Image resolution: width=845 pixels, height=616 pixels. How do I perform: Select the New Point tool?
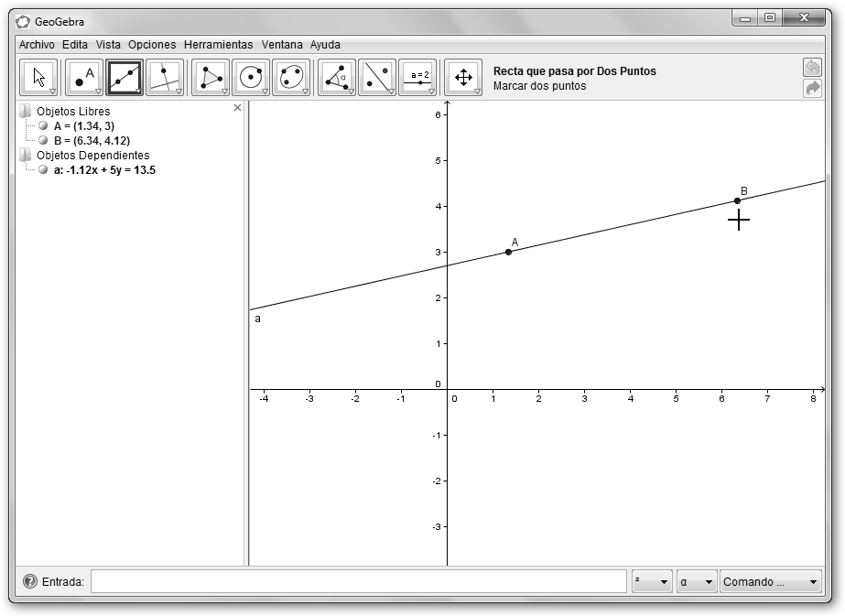84,78
